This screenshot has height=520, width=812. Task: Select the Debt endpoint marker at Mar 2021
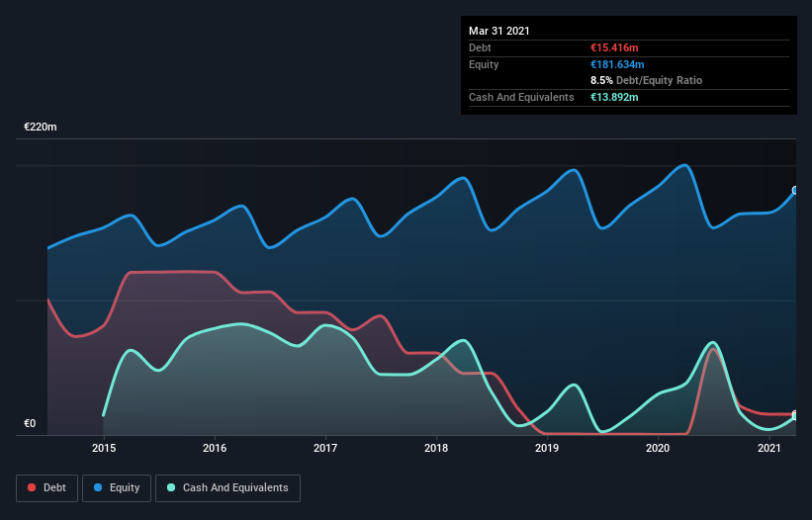tap(795, 414)
